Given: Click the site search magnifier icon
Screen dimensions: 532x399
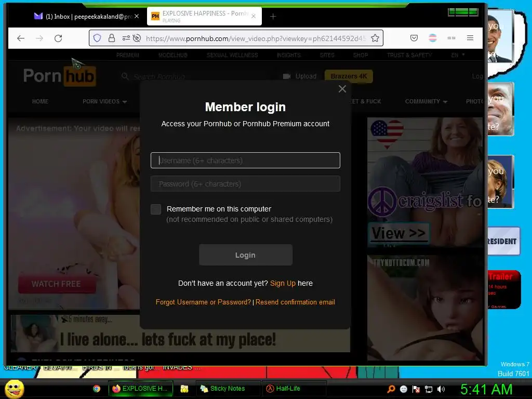Looking at the screenshot, I should tap(125, 76).
